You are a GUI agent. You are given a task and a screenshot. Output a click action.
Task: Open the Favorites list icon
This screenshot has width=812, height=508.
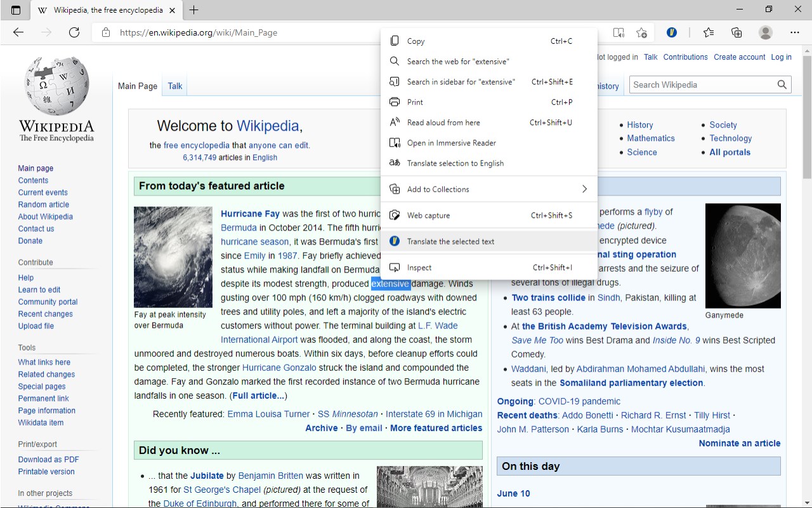tap(709, 32)
